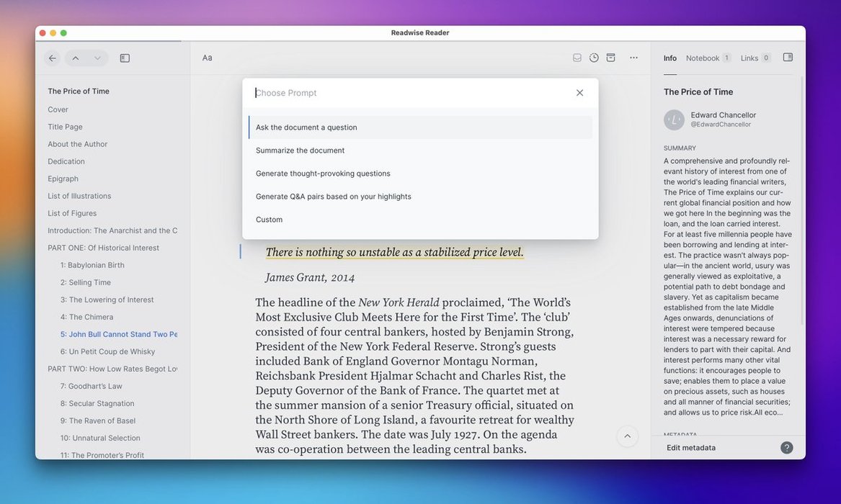Viewport: 841px width, 504px height.
Task: Go to chapter '2: Selling Time'
Action: tap(85, 282)
